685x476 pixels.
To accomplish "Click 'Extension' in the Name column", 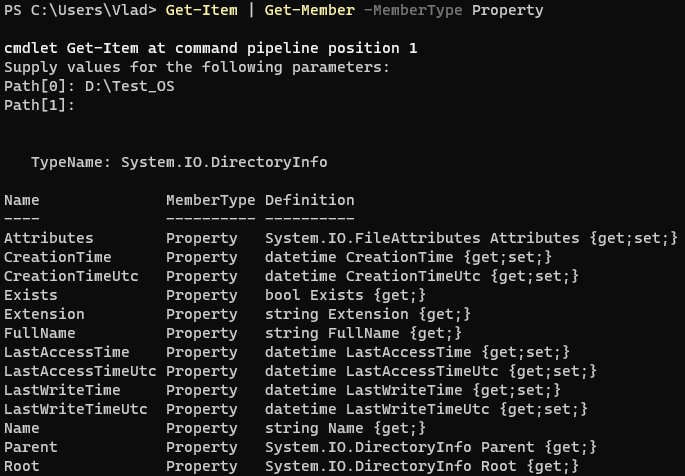I will pyautogui.click(x=44, y=314).
